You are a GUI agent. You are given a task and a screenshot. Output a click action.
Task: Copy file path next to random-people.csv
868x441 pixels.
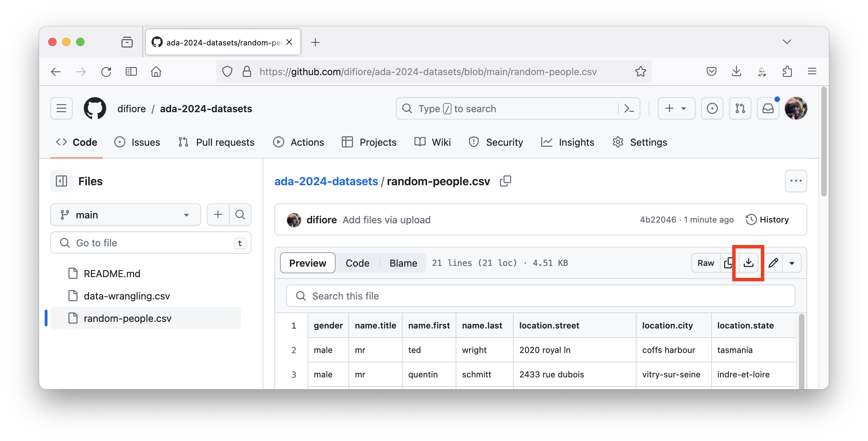click(505, 181)
